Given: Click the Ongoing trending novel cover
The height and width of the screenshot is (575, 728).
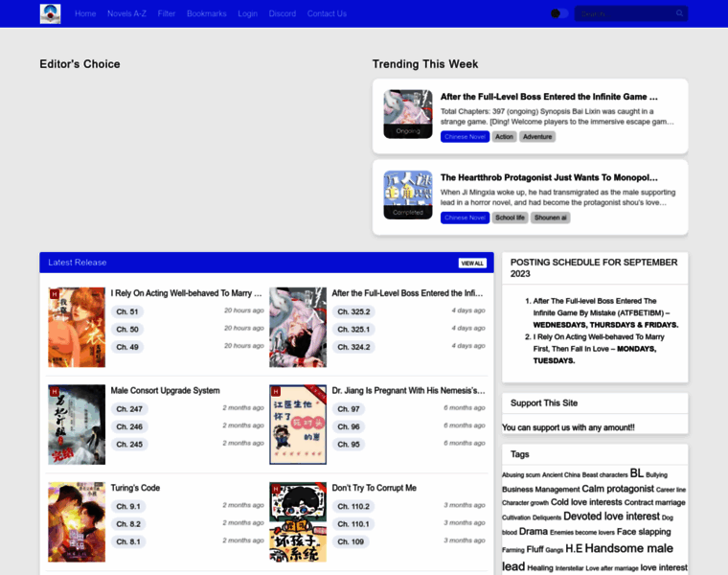Looking at the screenshot, I should coord(408,114).
